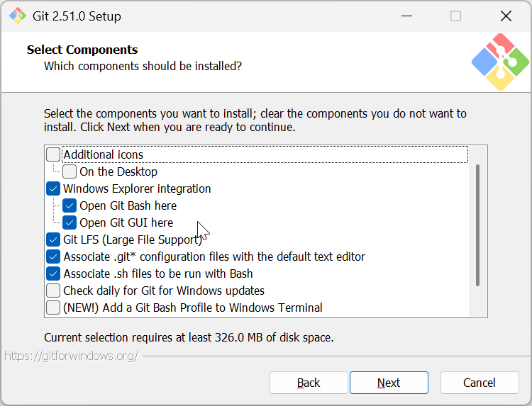This screenshot has width=532, height=406.
Task: Uncheck Associate .git* configuration files option
Action: click(53, 256)
